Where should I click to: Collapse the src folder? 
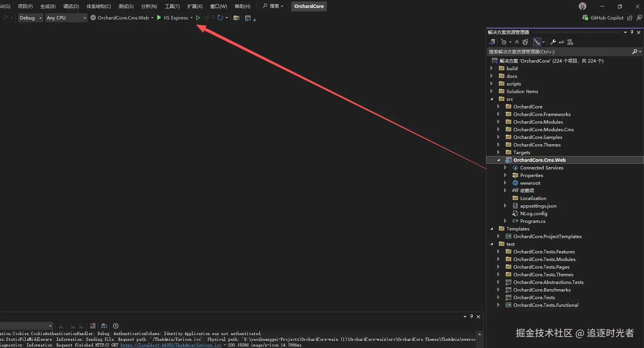coord(492,99)
